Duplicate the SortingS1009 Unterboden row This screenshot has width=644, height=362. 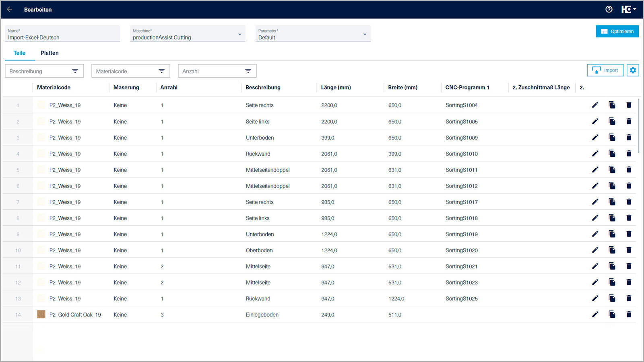click(x=612, y=138)
